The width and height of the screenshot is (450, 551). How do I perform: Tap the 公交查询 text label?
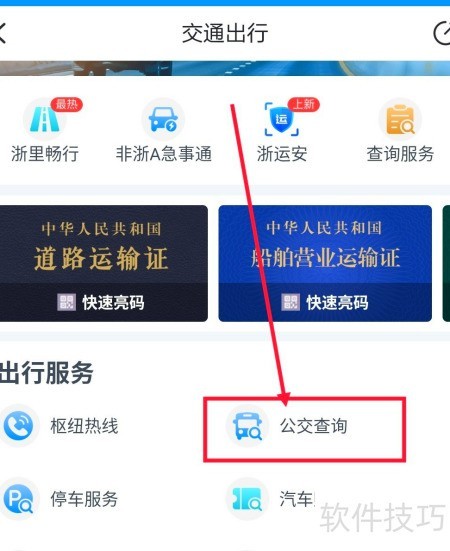[x=313, y=426]
